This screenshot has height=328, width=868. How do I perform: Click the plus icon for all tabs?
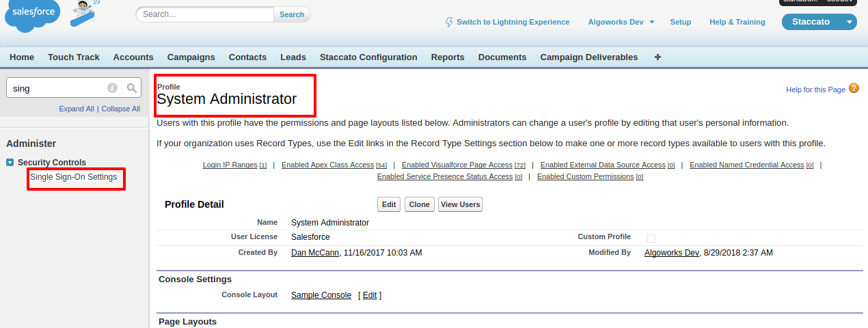(657, 57)
